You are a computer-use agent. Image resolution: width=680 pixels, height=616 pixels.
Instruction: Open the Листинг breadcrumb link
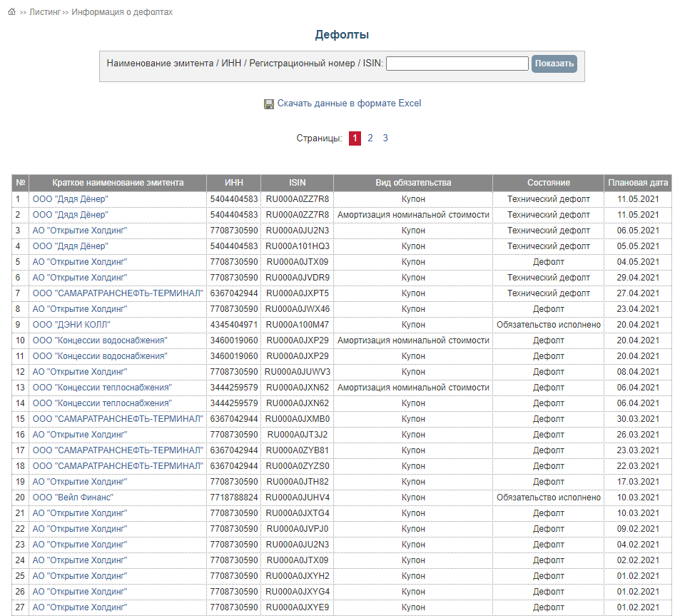(x=44, y=12)
